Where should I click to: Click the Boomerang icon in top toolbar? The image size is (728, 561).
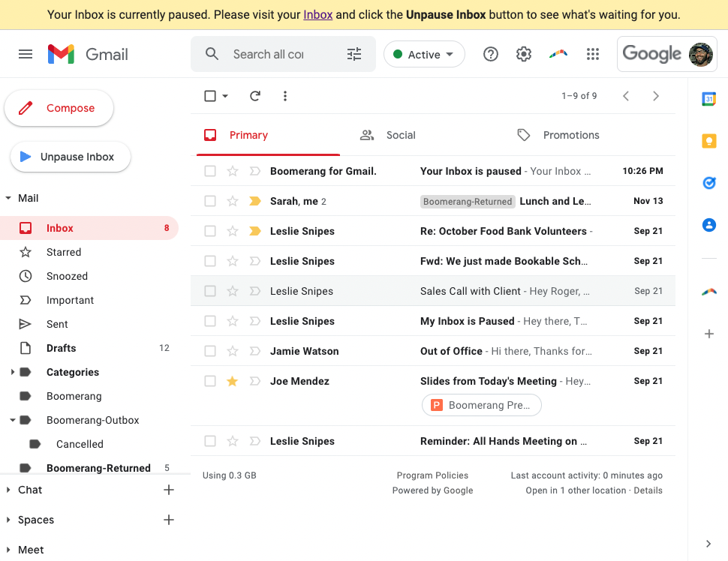click(x=558, y=54)
